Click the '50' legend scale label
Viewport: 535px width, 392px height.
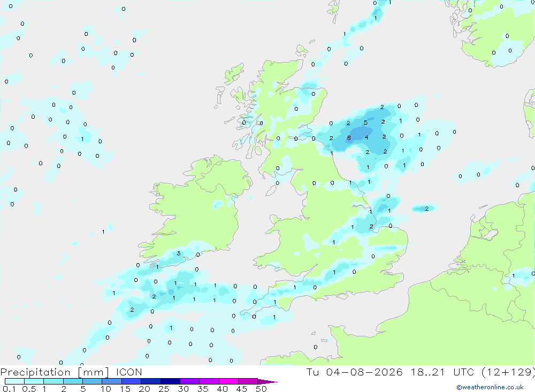coord(262,389)
